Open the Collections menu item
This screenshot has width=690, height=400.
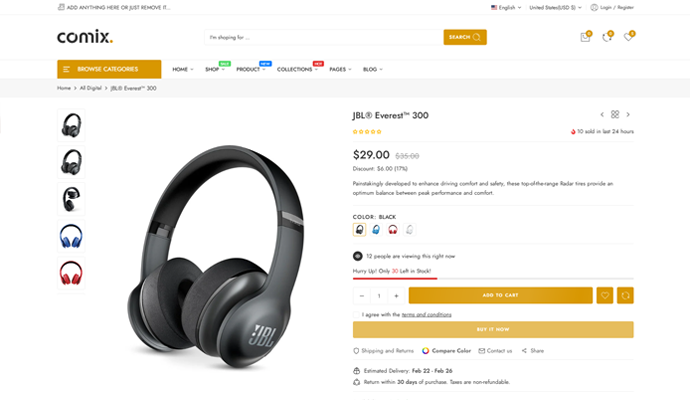297,69
